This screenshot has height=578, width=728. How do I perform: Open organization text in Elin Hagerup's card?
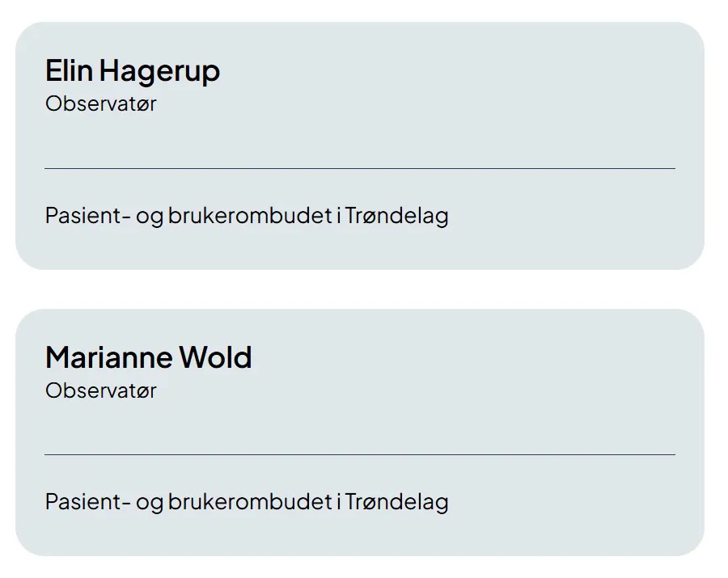pos(247,216)
